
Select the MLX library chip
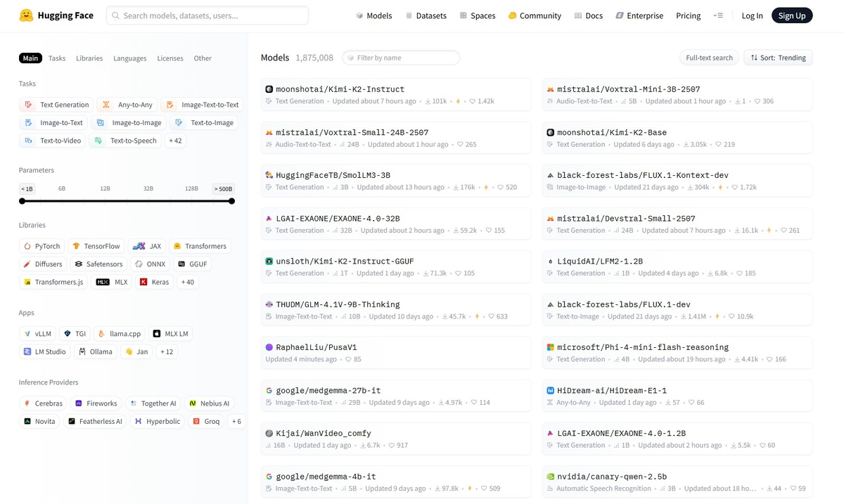pyautogui.click(x=113, y=282)
